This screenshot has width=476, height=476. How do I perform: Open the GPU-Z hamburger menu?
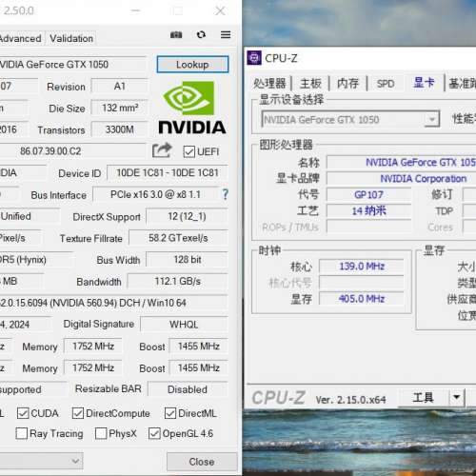tap(226, 34)
